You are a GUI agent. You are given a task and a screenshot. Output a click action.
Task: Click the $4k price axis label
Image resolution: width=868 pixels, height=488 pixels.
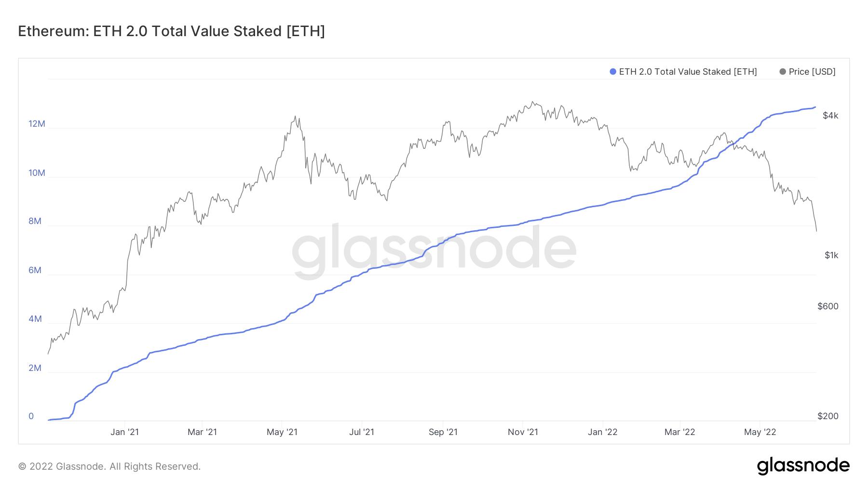(x=830, y=116)
